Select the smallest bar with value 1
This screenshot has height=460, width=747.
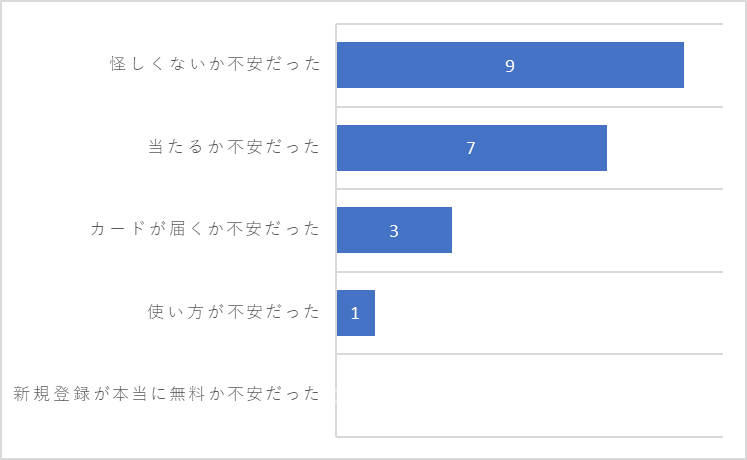point(356,313)
